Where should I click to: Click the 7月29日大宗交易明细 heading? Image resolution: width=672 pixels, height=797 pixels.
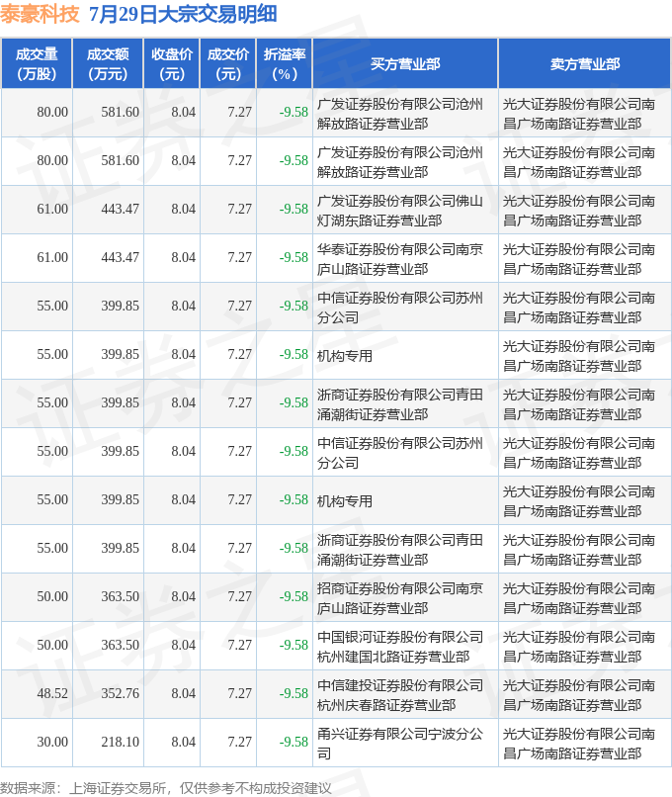tap(183, 14)
